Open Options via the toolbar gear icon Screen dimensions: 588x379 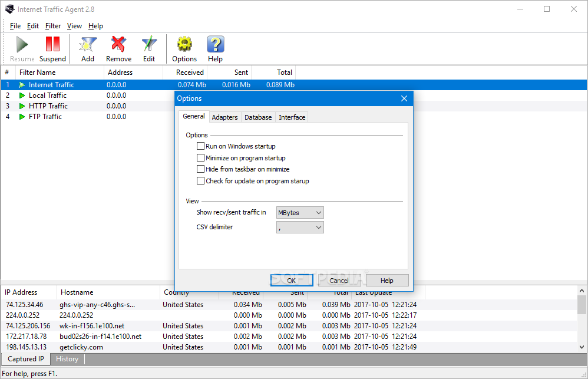coord(184,44)
